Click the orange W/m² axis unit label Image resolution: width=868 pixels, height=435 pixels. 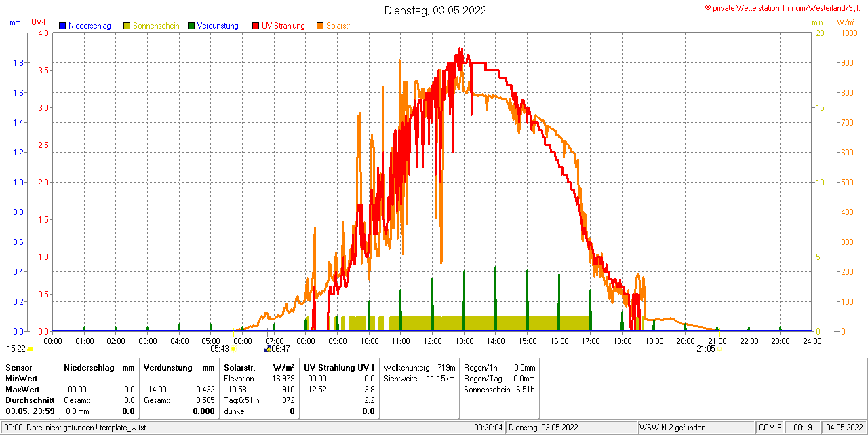[x=846, y=22]
